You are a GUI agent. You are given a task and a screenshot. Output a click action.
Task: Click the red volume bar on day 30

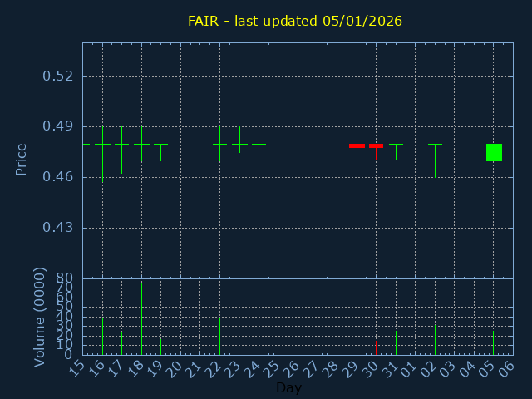[376, 347]
